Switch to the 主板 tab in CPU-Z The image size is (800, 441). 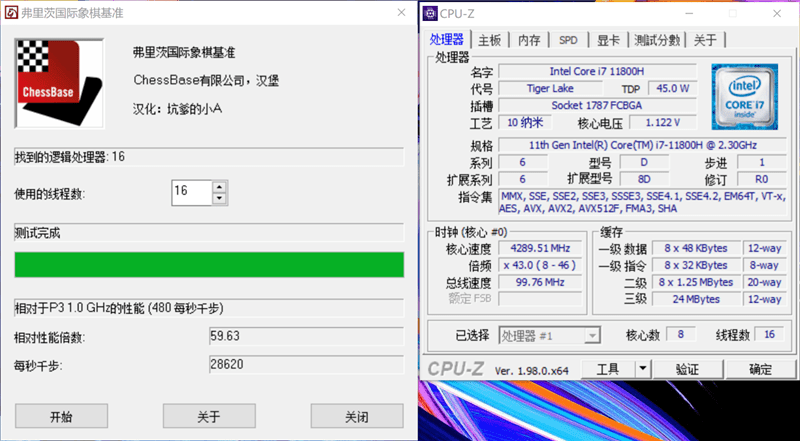click(x=490, y=40)
